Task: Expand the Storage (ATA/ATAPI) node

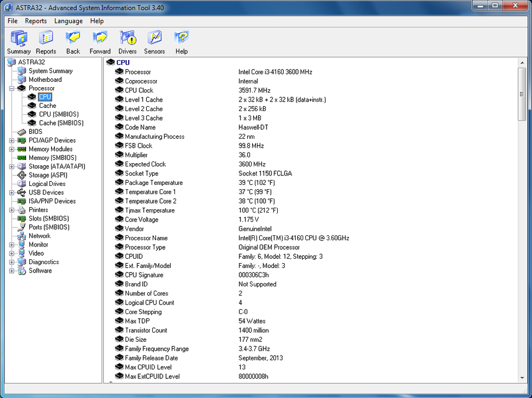Action: pos(12,166)
